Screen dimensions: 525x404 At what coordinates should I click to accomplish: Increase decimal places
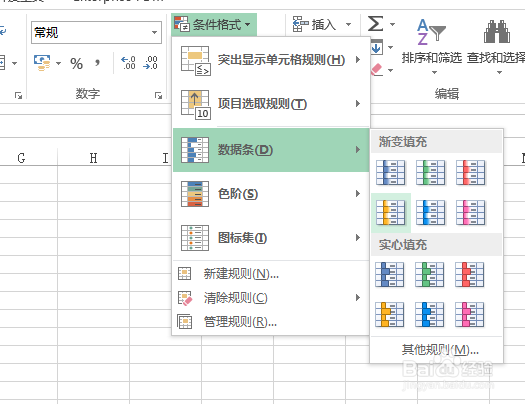128,63
